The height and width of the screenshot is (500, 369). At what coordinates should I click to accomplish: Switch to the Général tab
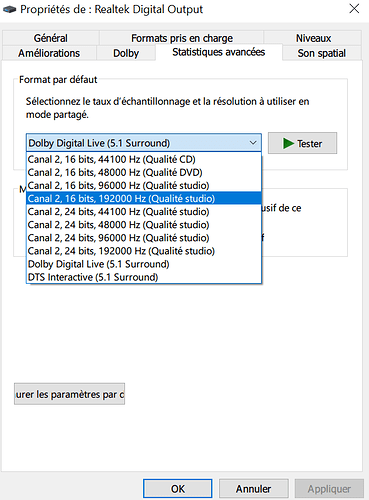click(x=51, y=38)
